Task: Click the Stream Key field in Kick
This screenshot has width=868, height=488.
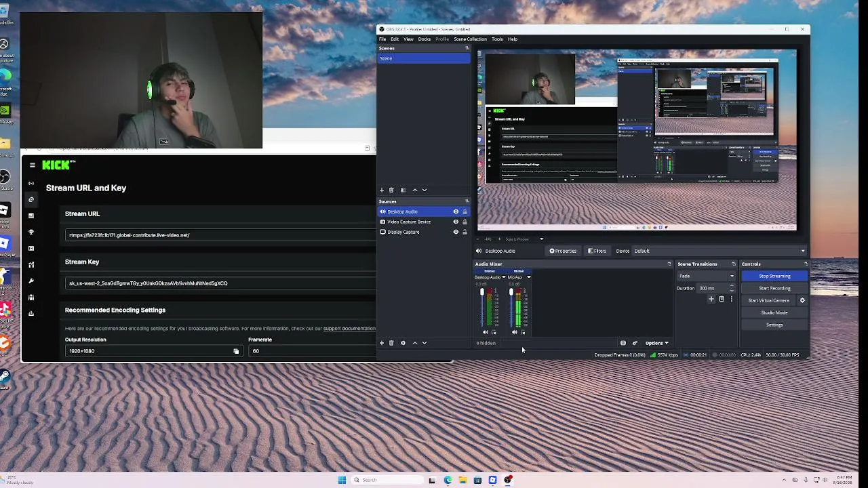Action: pyautogui.click(x=220, y=283)
